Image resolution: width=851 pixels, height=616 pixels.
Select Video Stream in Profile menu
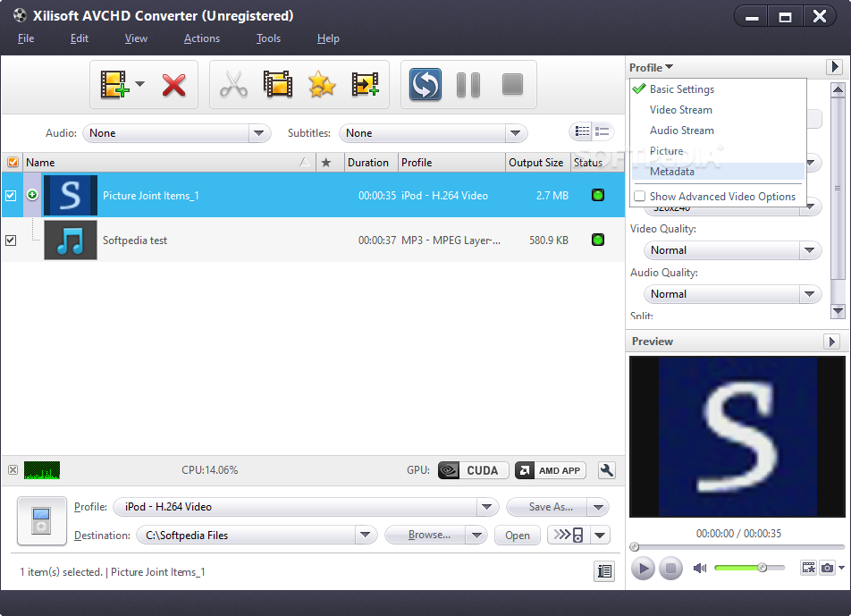(x=718, y=110)
